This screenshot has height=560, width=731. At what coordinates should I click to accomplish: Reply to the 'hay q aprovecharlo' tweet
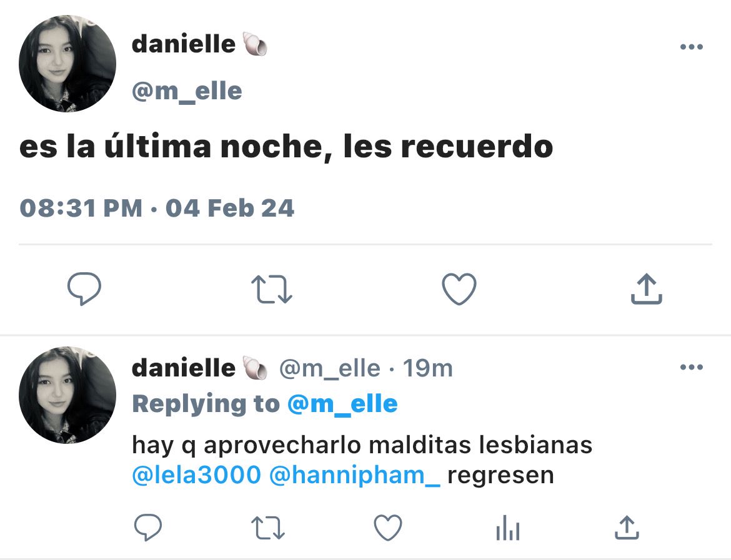(x=148, y=528)
